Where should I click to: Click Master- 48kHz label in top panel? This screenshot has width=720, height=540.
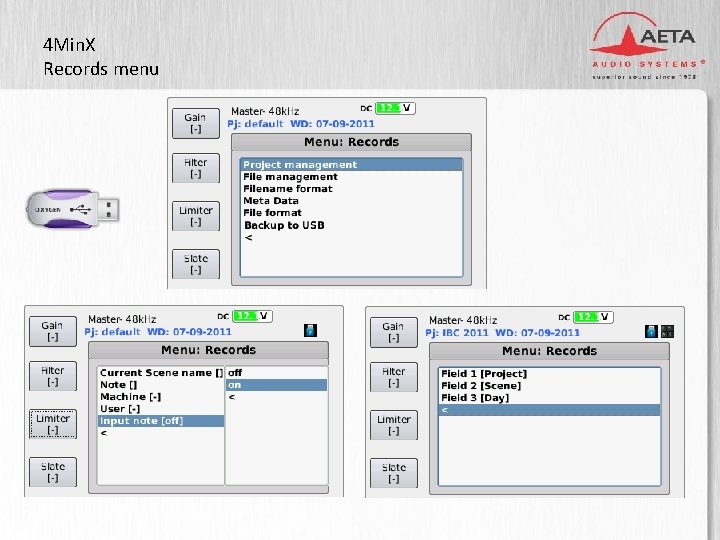click(265, 111)
